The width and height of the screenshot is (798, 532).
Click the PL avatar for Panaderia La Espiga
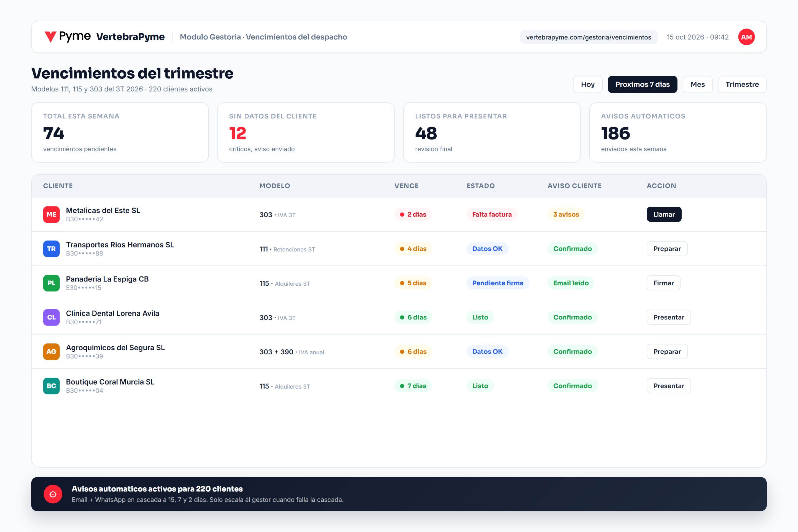click(x=51, y=283)
